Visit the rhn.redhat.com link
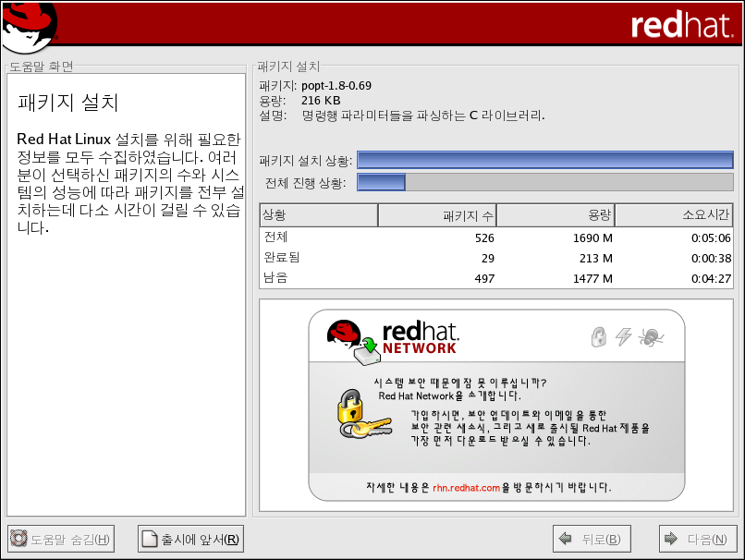This screenshot has height=560, width=745. (466, 487)
